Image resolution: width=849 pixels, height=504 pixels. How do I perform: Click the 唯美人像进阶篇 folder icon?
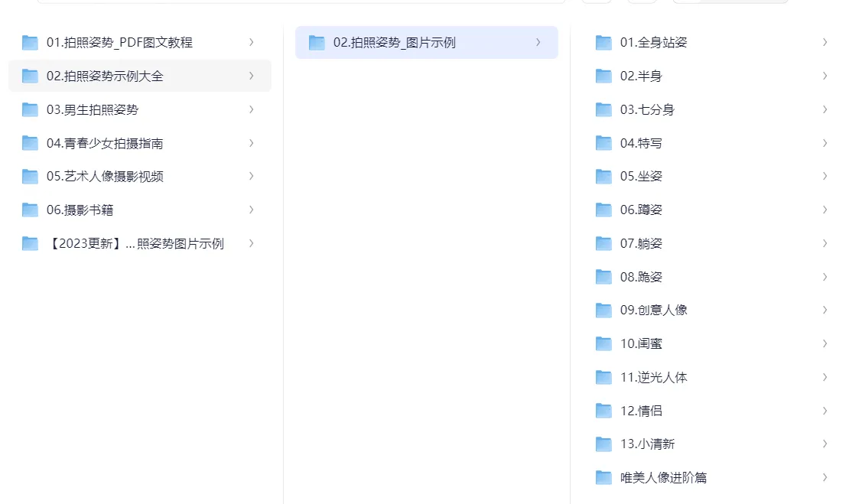click(x=603, y=477)
